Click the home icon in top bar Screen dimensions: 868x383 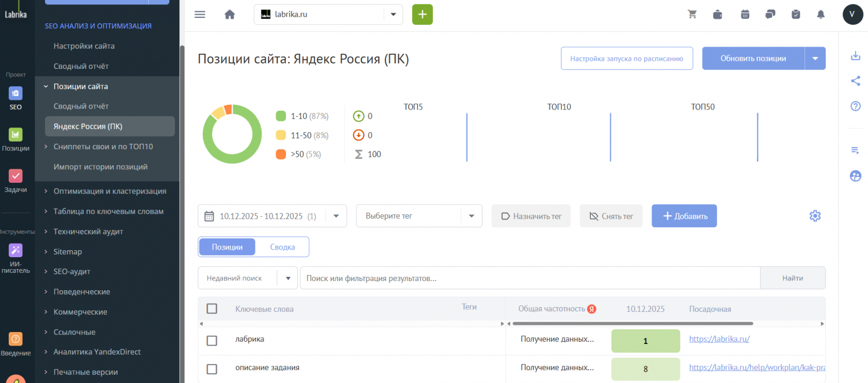[229, 15]
